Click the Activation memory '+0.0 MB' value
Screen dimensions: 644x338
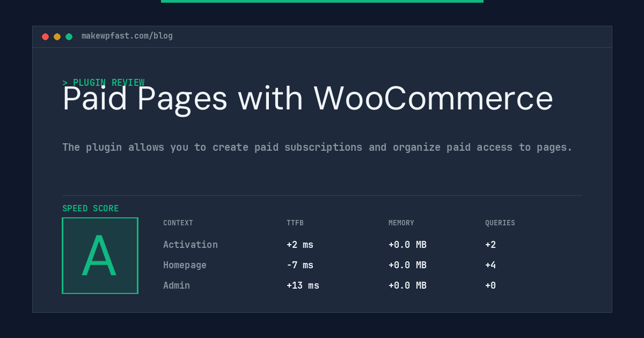point(407,245)
